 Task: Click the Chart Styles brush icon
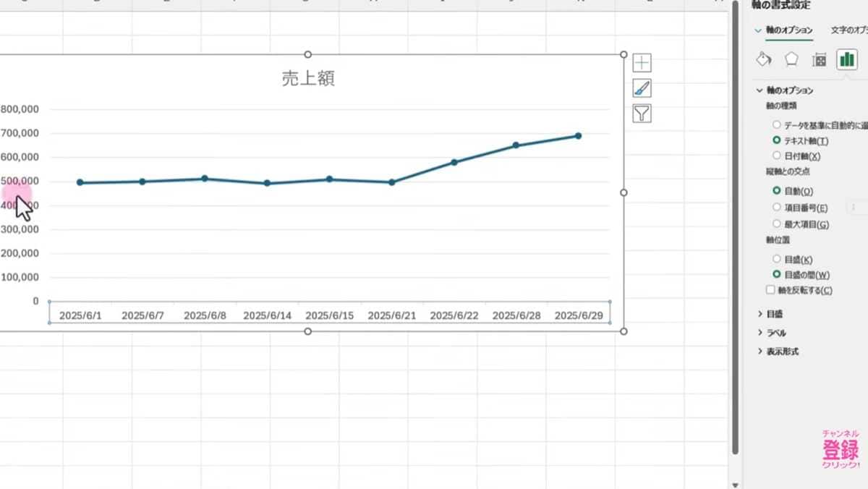[x=641, y=88]
